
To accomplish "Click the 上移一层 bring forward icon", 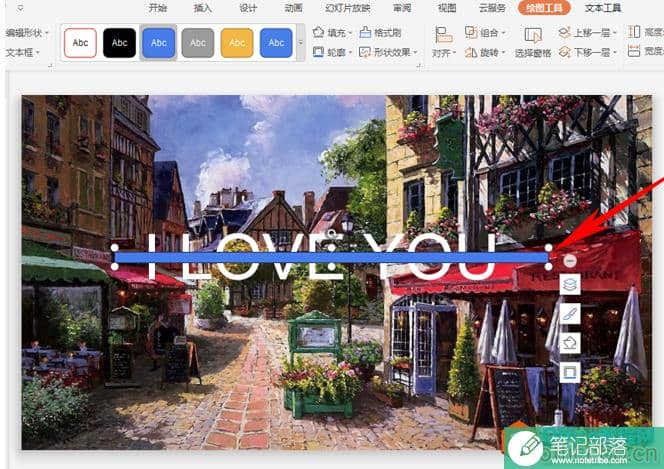I will pyautogui.click(x=564, y=32).
